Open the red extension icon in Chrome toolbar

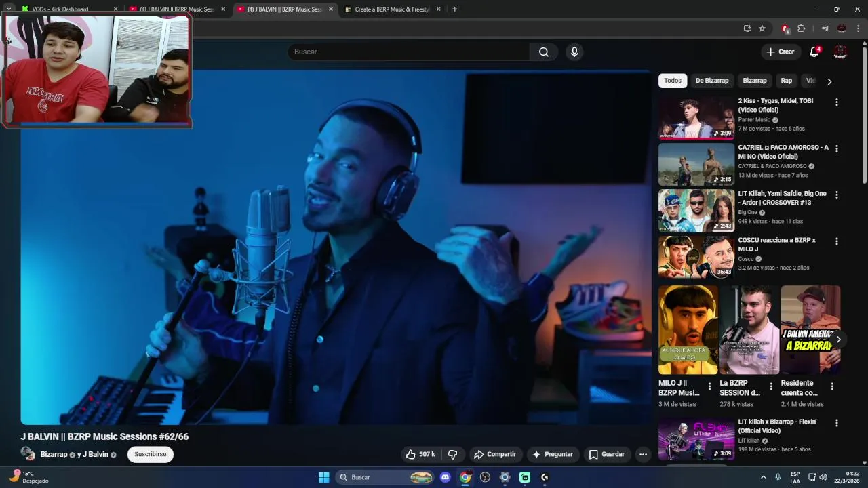[x=785, y=28]
